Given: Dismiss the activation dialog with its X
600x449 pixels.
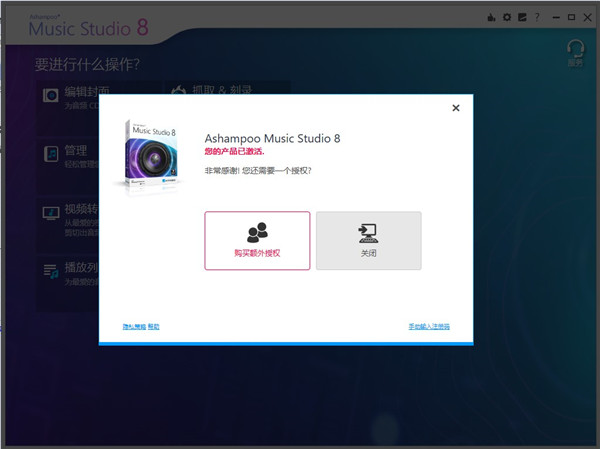Looking at the screenshot, I should click(456, 108).
